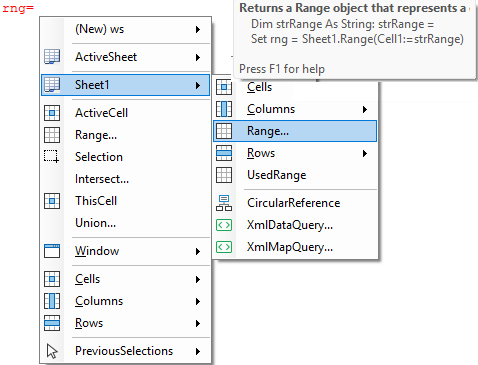The height and width of the screenshot is (365, 478).
Task: Click the Range grid icon in main menu
Action: [52, 135]
